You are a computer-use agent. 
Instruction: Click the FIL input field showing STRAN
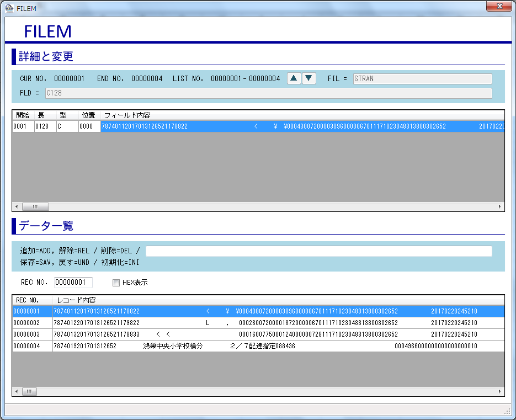422,79
